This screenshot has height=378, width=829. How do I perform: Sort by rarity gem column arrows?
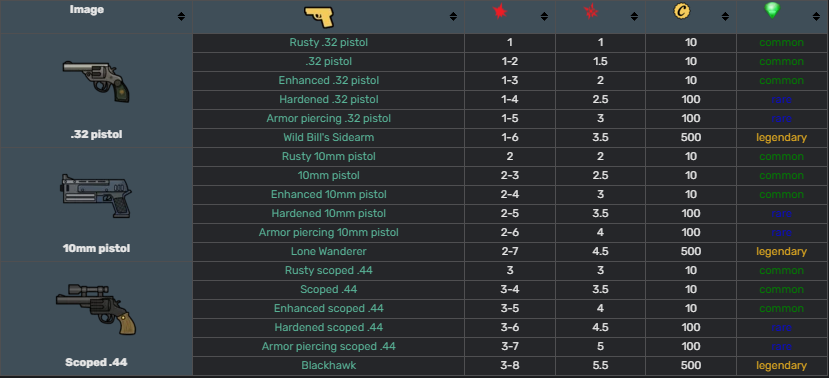pos(816,16)
